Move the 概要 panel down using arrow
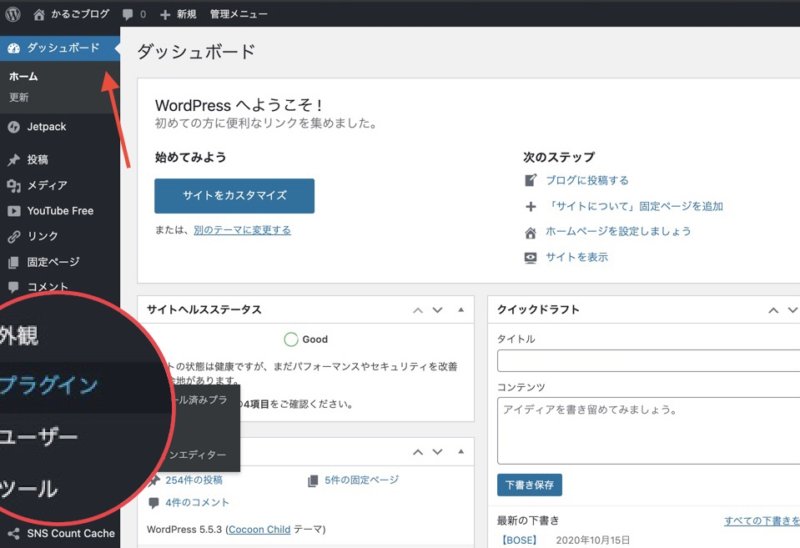Screen dimensions: 800x548 (x=437, y=452)
